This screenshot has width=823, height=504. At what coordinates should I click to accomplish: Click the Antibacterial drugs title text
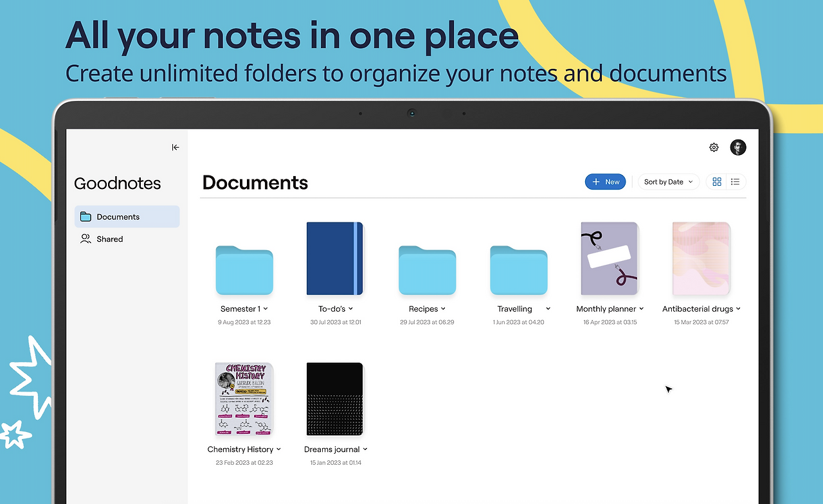[698, 309]
